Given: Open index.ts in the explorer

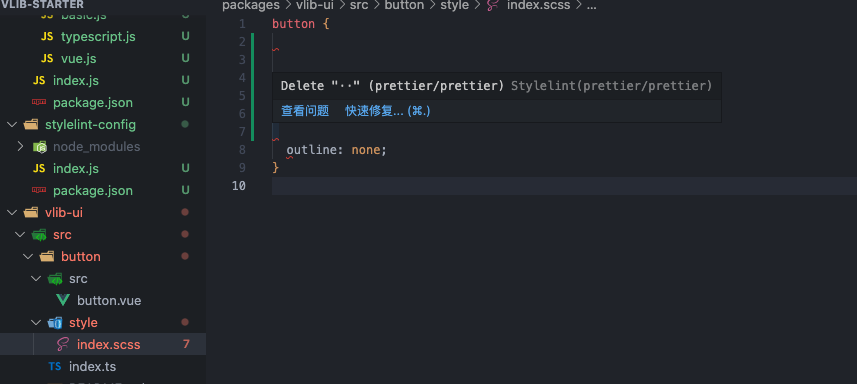Looking at the screenshot, I should (x=92, y=367).
